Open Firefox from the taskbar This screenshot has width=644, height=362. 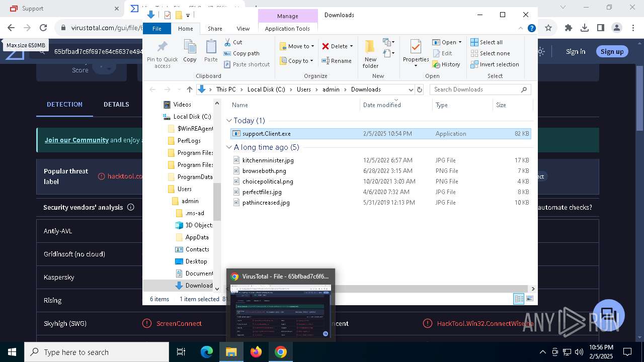[256, 352]
